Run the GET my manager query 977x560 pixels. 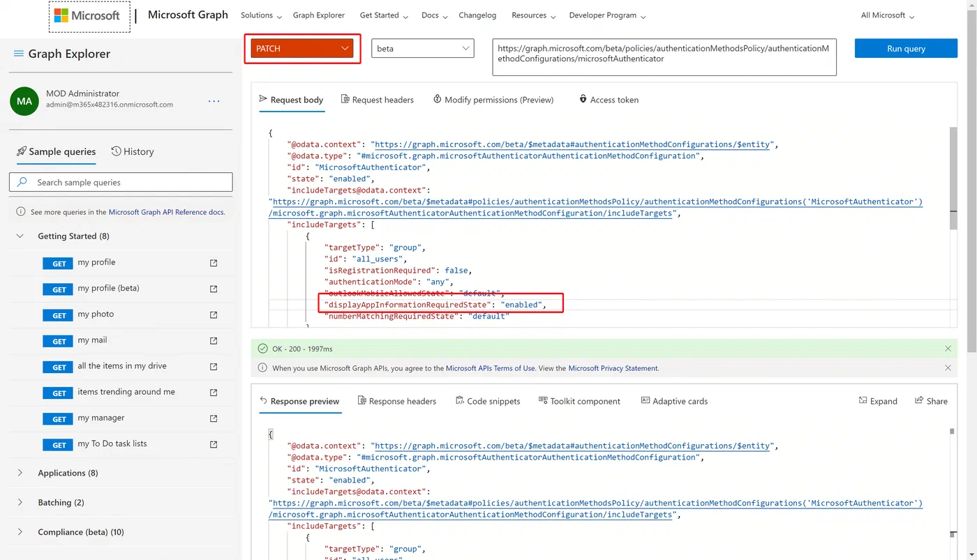coord(59,419)
